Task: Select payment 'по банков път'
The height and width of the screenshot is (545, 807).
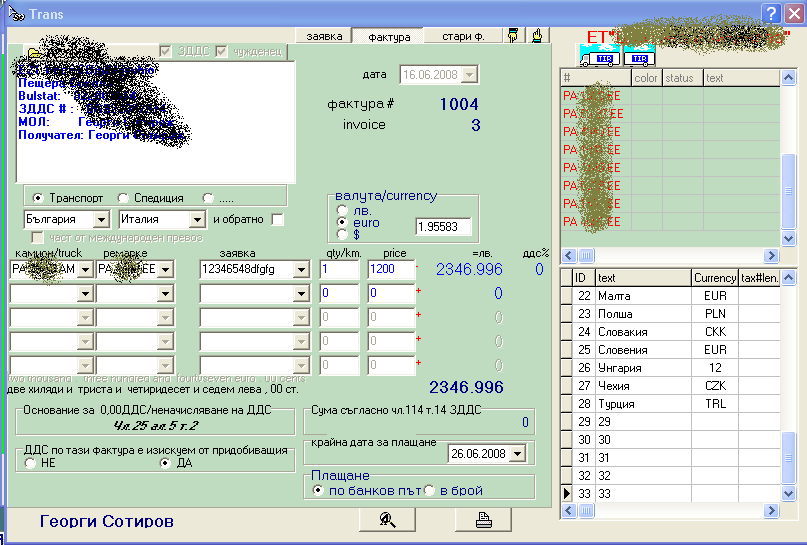Action: [318, 490]
